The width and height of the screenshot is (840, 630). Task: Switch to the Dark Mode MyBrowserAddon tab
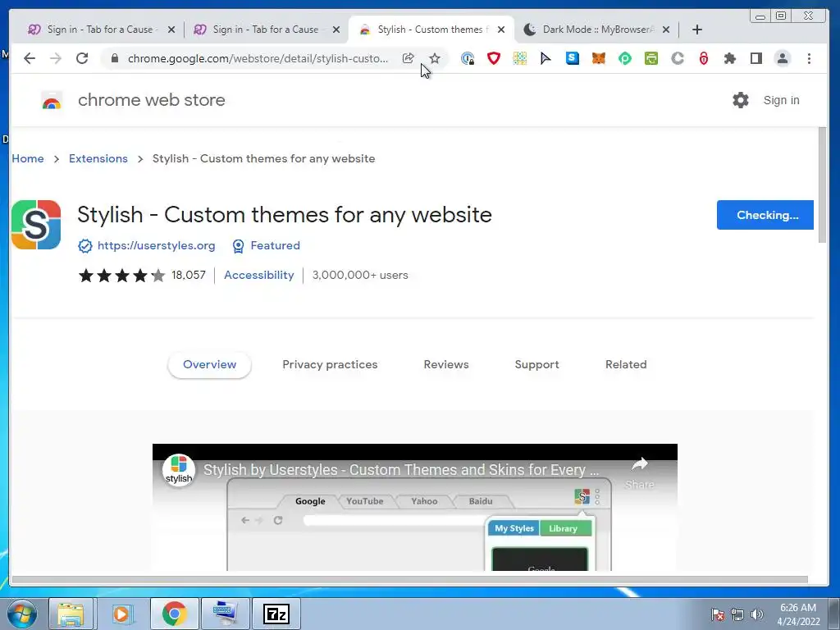click(597, 30)
